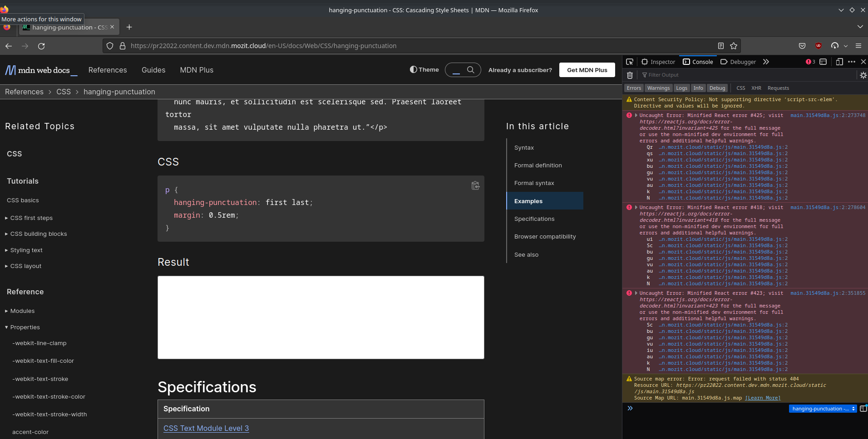Image resolution: width=868 pixels, height=439 pixels.
Task: Click the browser back arrow
Action: 9,46
